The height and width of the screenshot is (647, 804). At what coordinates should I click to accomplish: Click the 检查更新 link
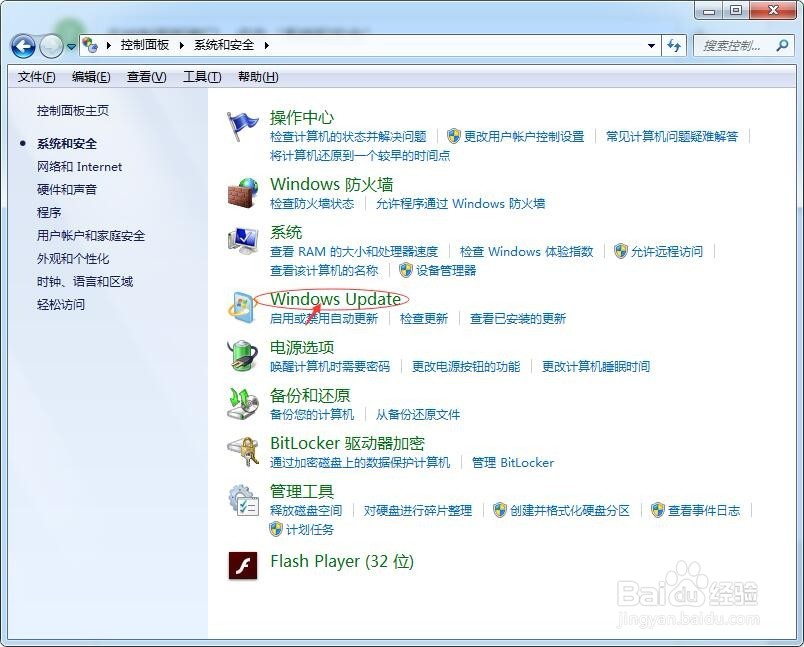pyautogui.click(x=424, y=318)
